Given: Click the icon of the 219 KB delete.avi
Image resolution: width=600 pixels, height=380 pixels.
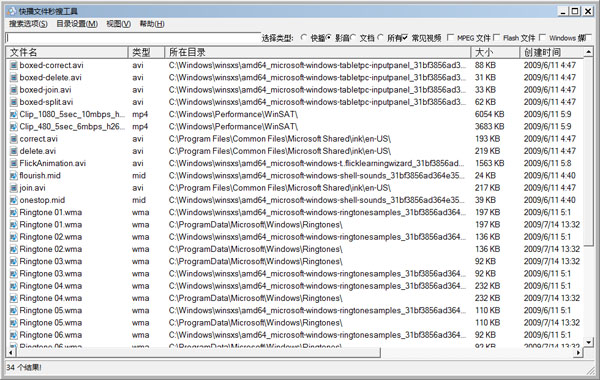Looking at the screenshot, I should click(x=14, y=151).
